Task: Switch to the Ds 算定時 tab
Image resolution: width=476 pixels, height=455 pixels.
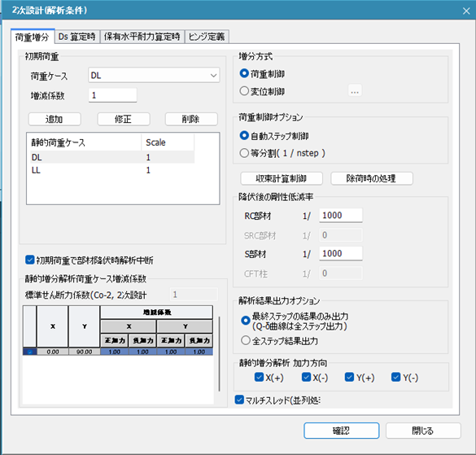Action: (77, 37)
